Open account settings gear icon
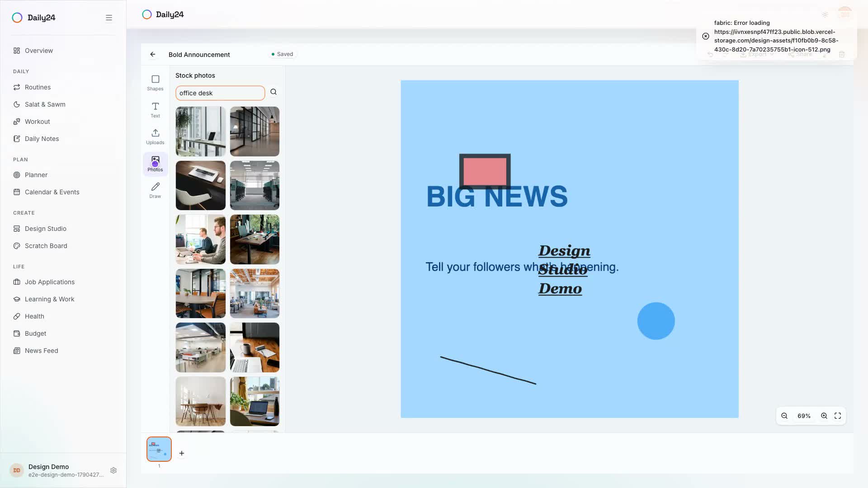Screen dimensions: 868x488 113,470
